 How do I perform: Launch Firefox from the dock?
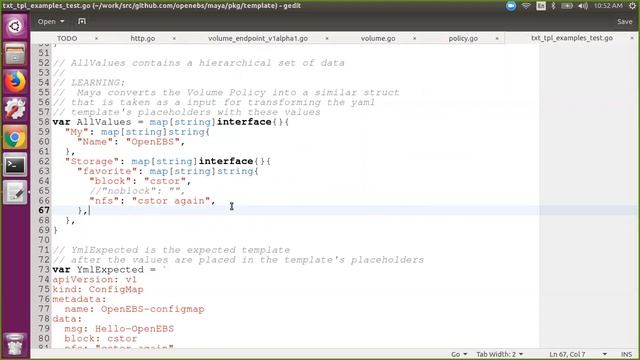15,82
